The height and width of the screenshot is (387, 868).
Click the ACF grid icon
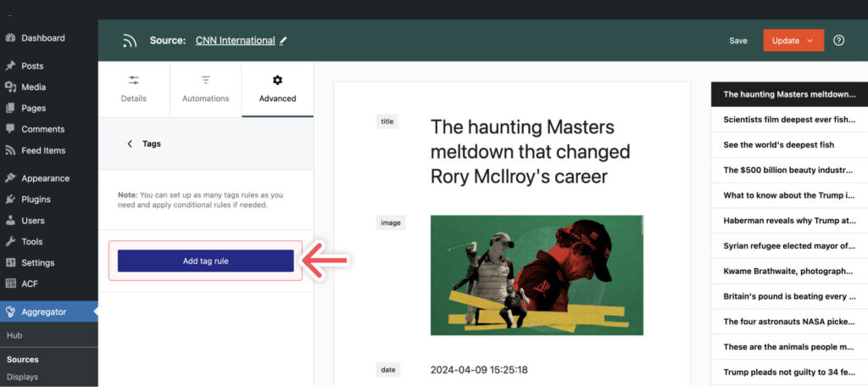(x=10, y=283)
